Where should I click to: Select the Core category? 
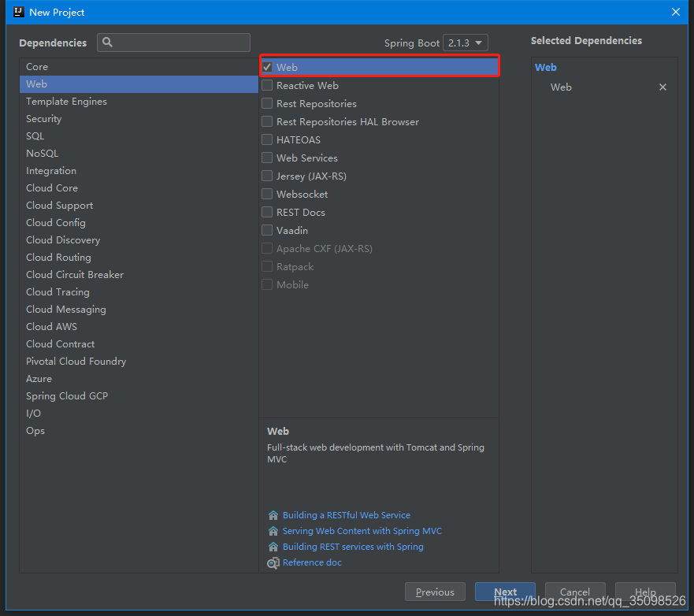point(139,67)
